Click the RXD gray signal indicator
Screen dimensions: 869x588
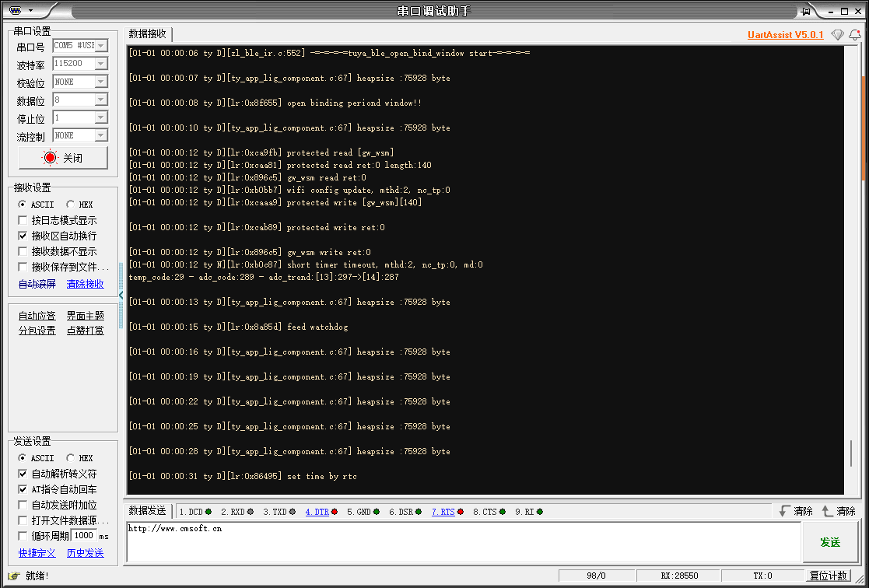pyautogui.click(x=251, y=512)
